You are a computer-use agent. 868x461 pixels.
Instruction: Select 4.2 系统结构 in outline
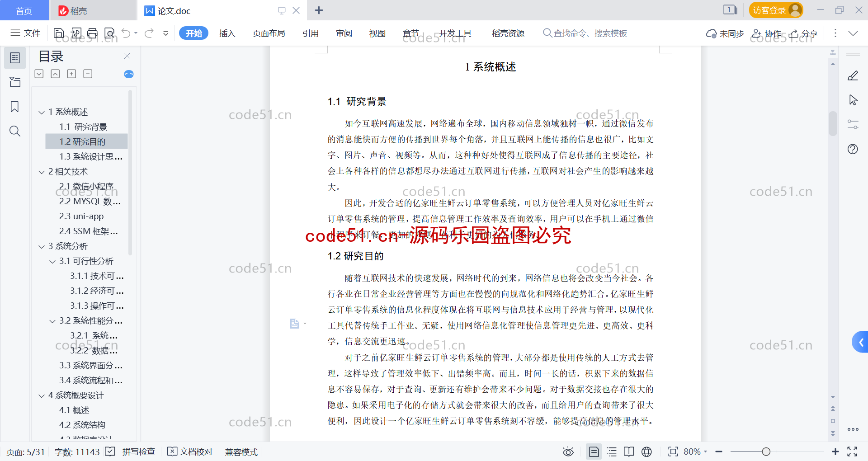pos(82,425)
